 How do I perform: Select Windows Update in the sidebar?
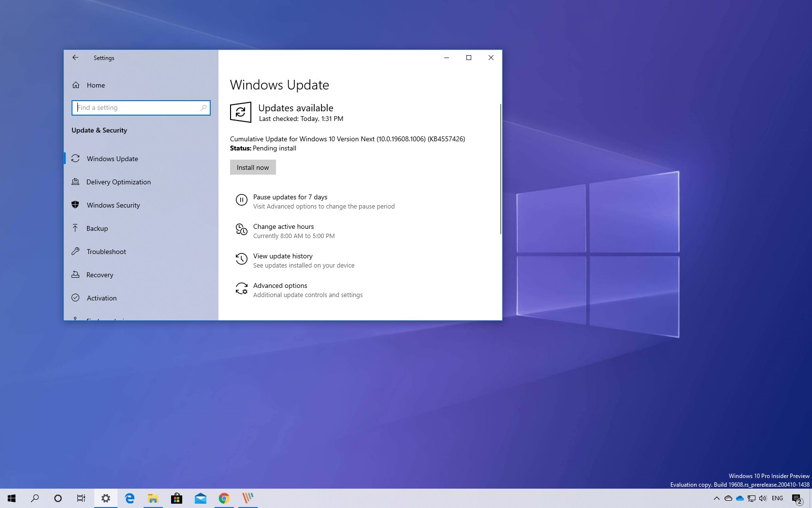112,159
